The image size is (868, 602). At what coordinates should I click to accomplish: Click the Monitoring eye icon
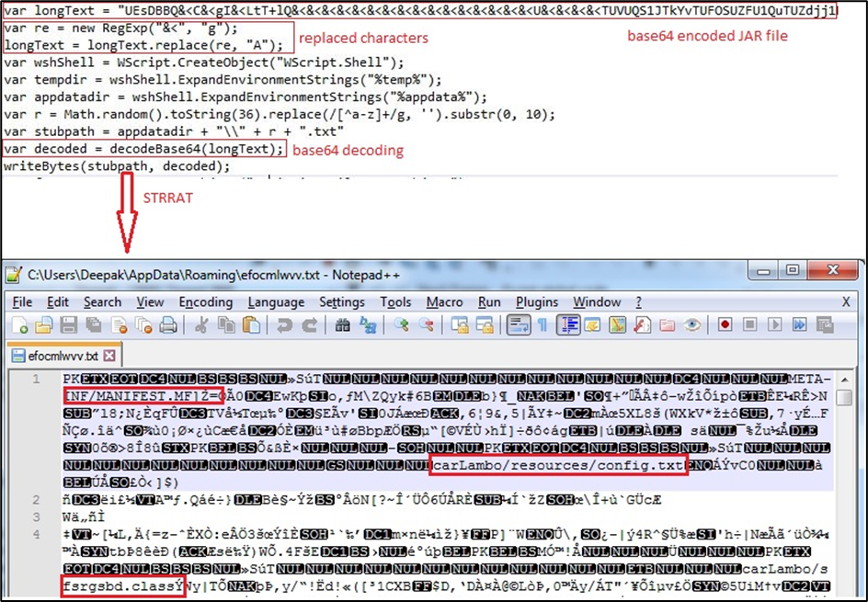[691, 324]
